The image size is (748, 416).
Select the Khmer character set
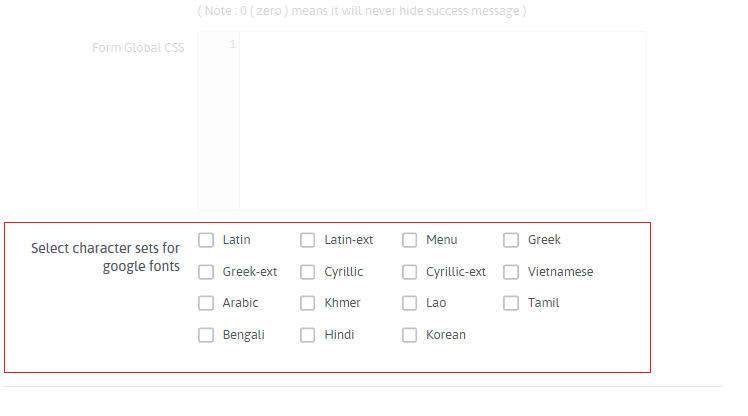point(308,303)
